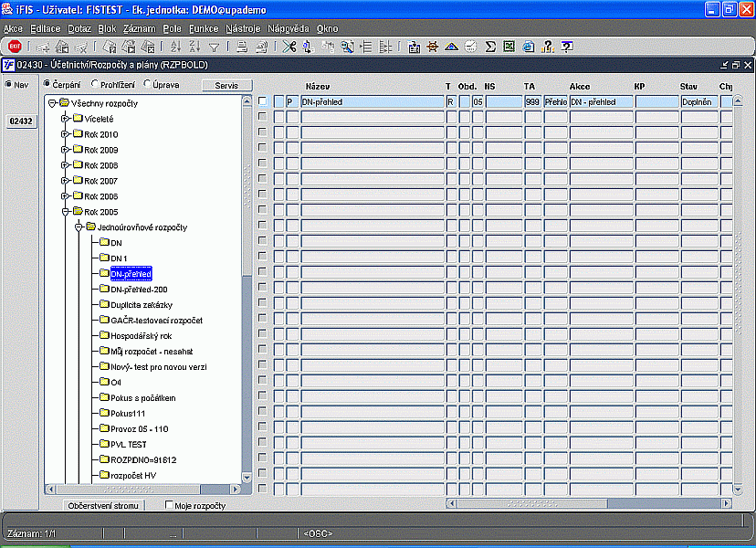
Task: Click the Občerstvení stromu button
Action: [x=105, y=505]
